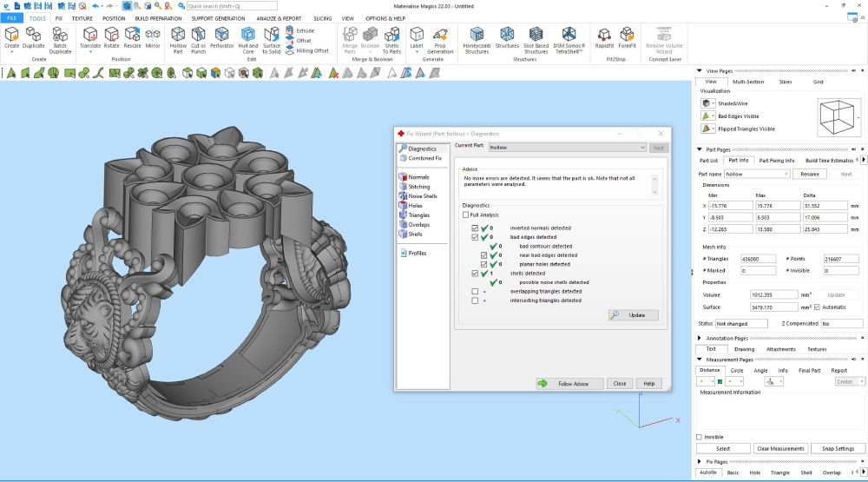Open the Shells To Parts tool
868x482 pixels.
(x=391, y=41)
